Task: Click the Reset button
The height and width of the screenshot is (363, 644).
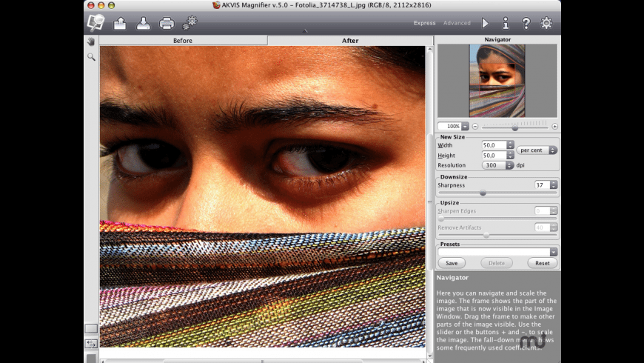Action: pos(543,263)
